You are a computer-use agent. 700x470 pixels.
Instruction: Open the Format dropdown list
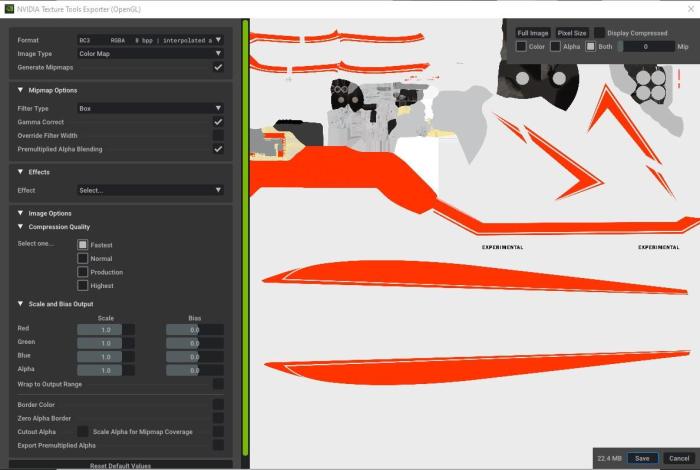(x=150, y=41)
